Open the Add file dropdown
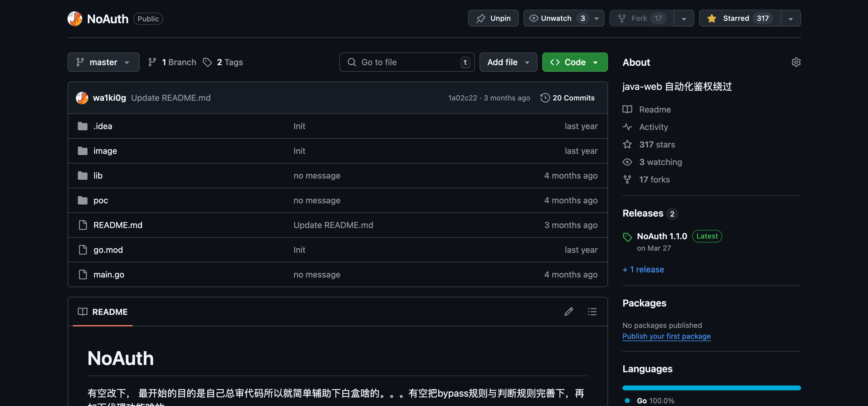 coord(508,62)
